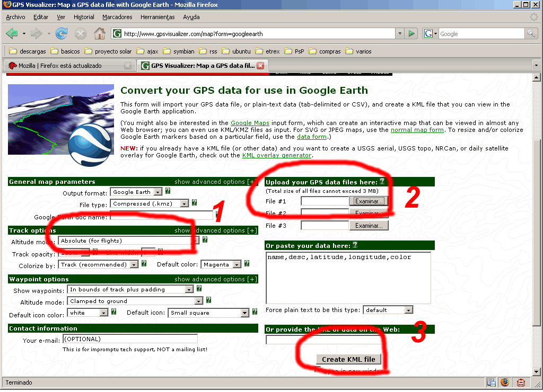Open the varios bookmark folder
The width and height of the screenshot is (543, 392).
[x=359, y=51]
